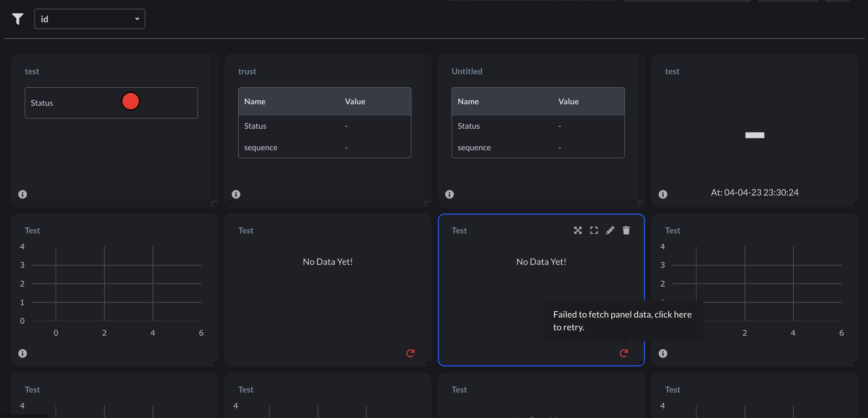Click the failed to fetch retry tooltip
Image resolution: width=868 pixels, height=418 pixels.
coord(623,320)
